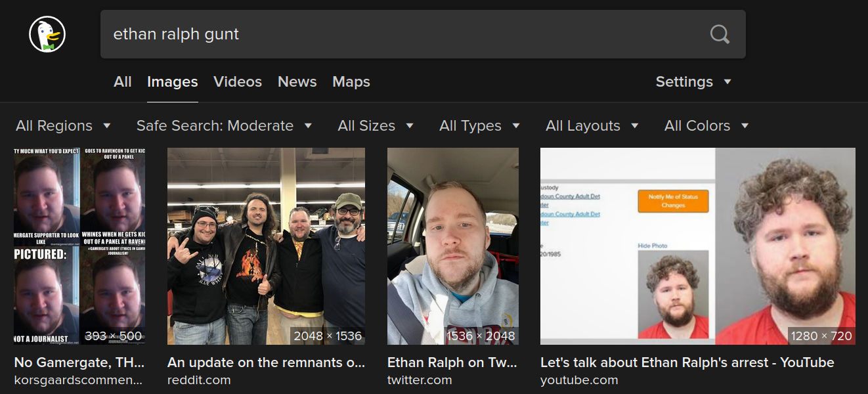Viewport: 868px width, 394px height.
Task: Select the Images tab
Action: point(173,82)
